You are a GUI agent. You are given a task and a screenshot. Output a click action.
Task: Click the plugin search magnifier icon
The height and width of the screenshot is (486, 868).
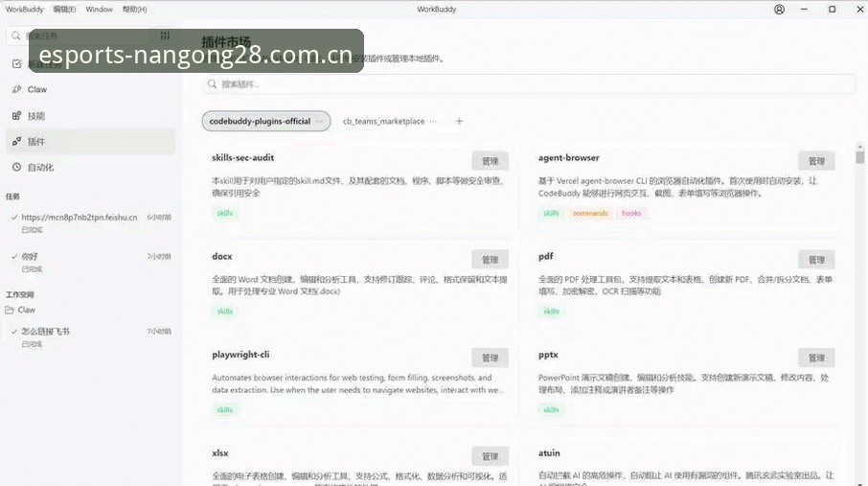[x=212, y=84]
